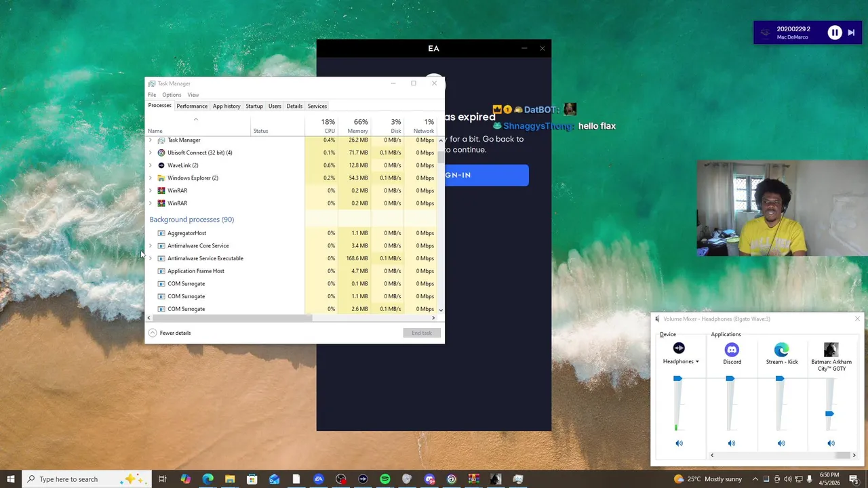Open the Discord icon in Volume Mixer
The width and height of the screenshot is (868, 488).
[732, 350]
